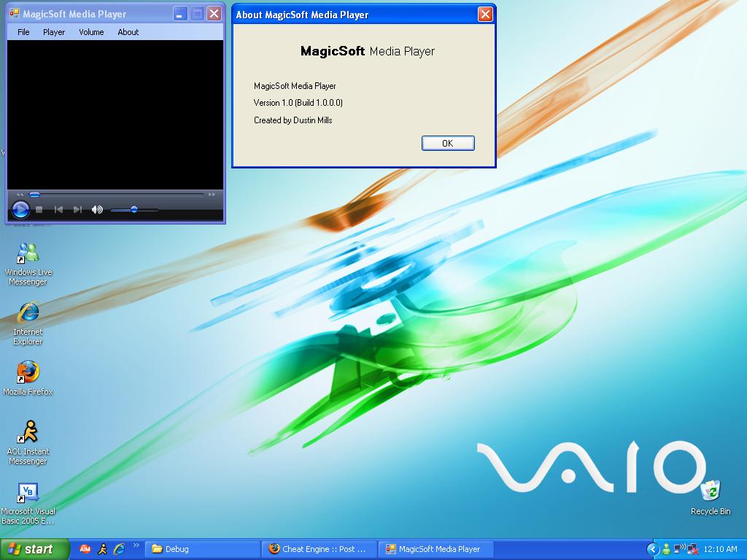Click the network connection tray icon
The width and height of the screenshot is (747, 560).
(x=679, y=548)
